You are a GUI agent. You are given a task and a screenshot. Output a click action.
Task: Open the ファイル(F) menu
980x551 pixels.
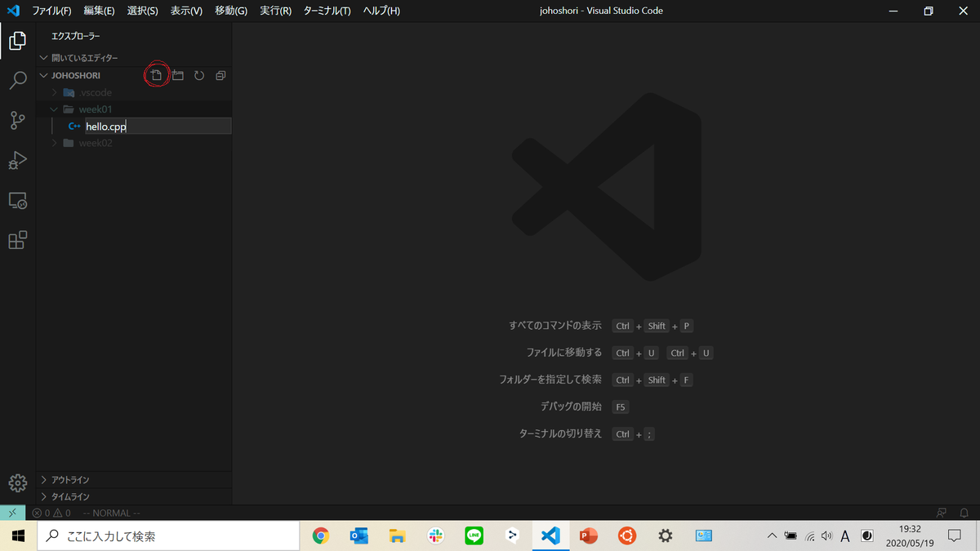(51, 11)
